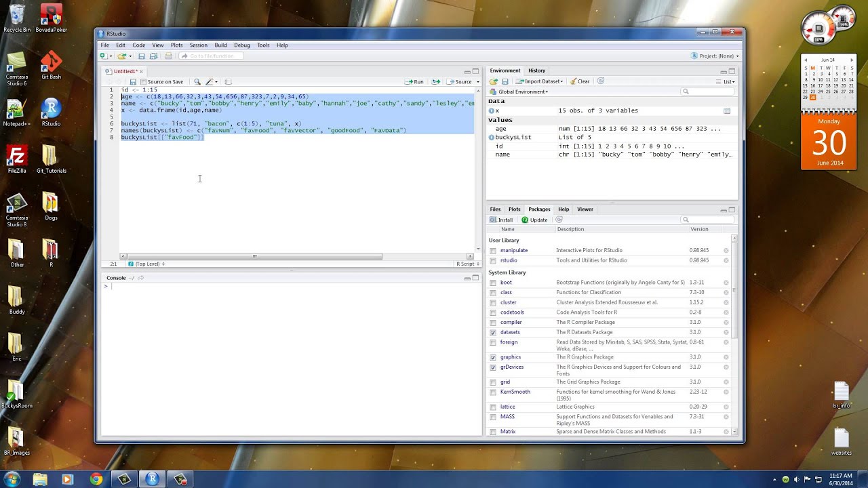This screenshot has width=868, height=488.
Task: Save current document from main toolbar
Action: [x=142, y=56]
